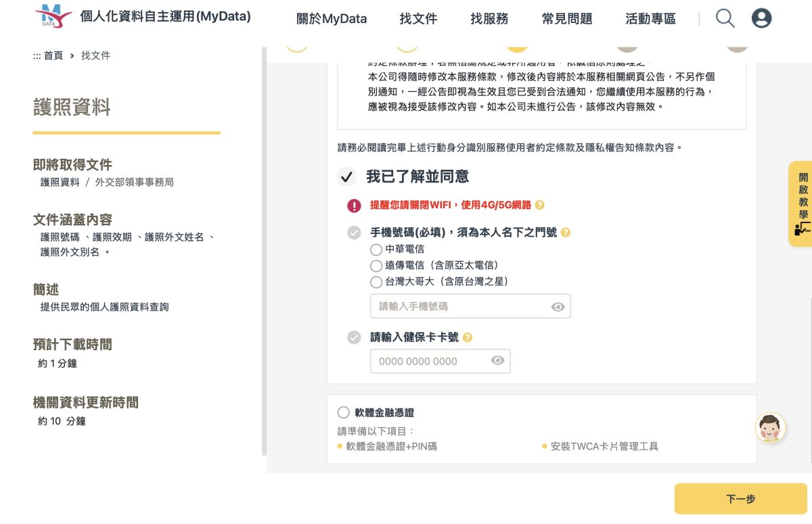Viewport: 812px width, 524px height.
Task: Show health card number via eye icon
Action: click(x=497, y=361)
